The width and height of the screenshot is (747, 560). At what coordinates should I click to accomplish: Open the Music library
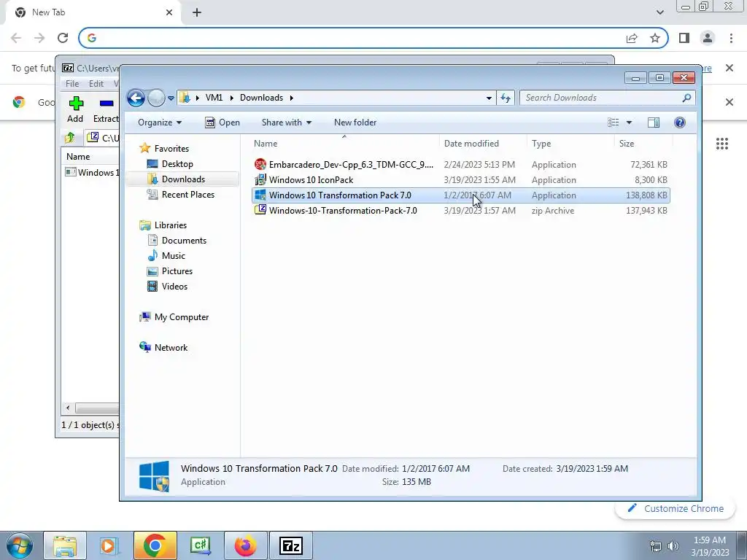[173, 256]
